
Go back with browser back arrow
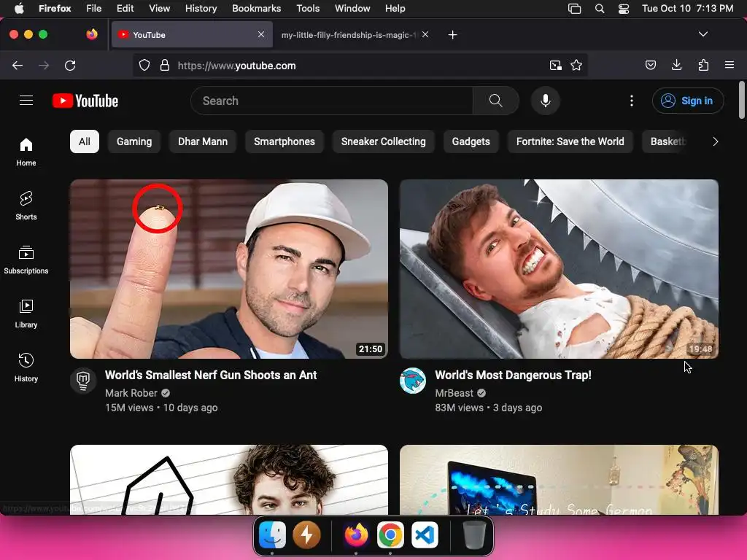[18, 65]
